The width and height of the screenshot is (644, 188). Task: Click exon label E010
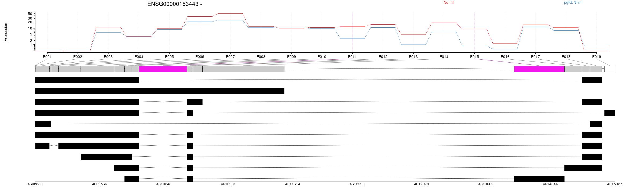point(322,57)
